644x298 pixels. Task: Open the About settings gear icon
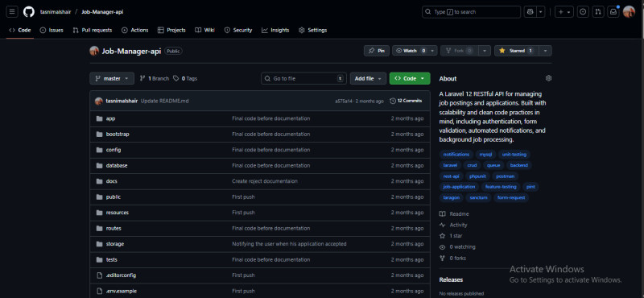pos(548,78)
